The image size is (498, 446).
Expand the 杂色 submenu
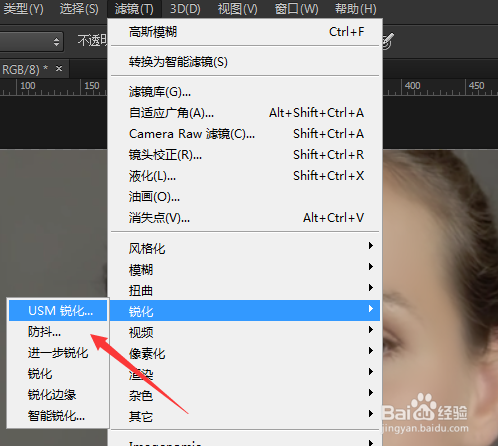coord(246,395)
